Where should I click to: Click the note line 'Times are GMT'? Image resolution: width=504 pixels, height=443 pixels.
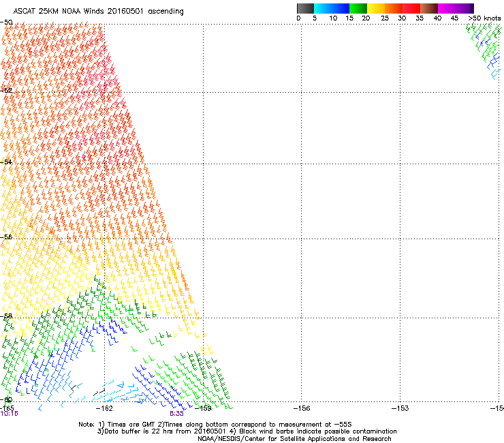point(131,425)
